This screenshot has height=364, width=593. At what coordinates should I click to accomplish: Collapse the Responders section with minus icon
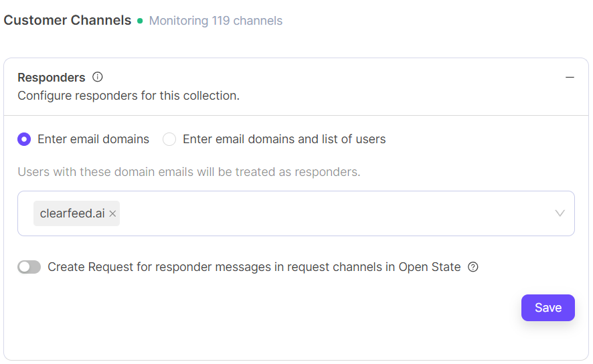(x=570, y=77)
